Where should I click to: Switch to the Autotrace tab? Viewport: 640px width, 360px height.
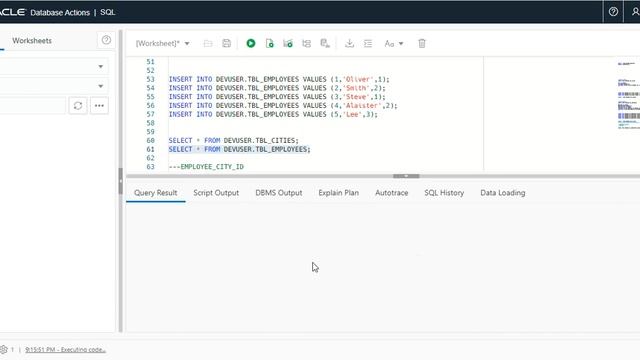coord(391,193)
